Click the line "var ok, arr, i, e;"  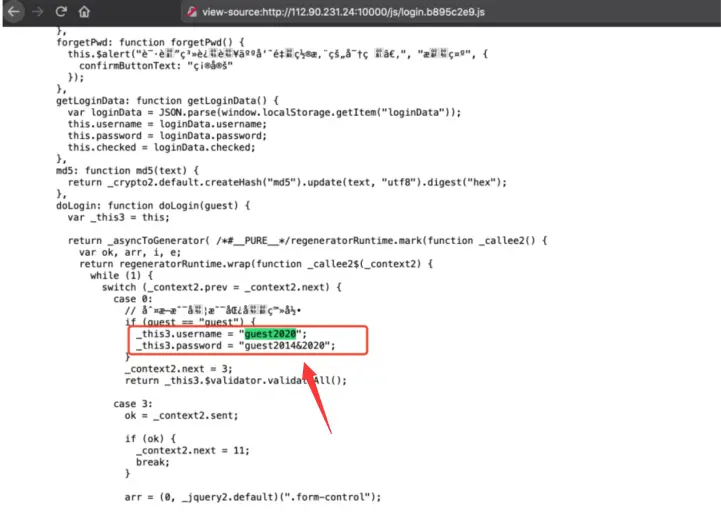pyautogui.click(x=130, y=252)
